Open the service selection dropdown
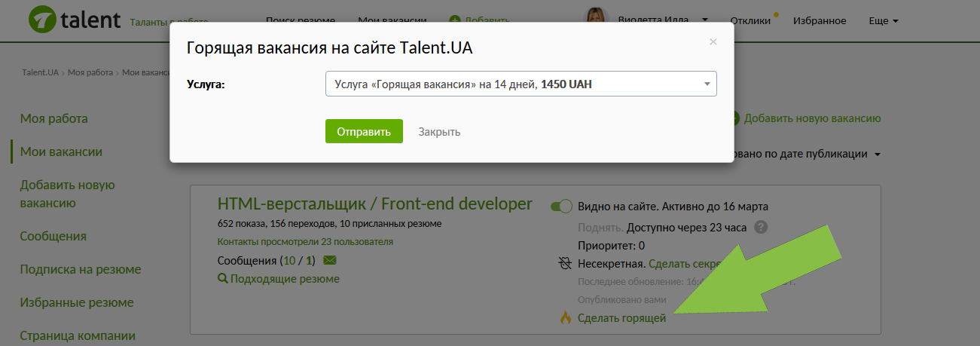 click(521, 84)
